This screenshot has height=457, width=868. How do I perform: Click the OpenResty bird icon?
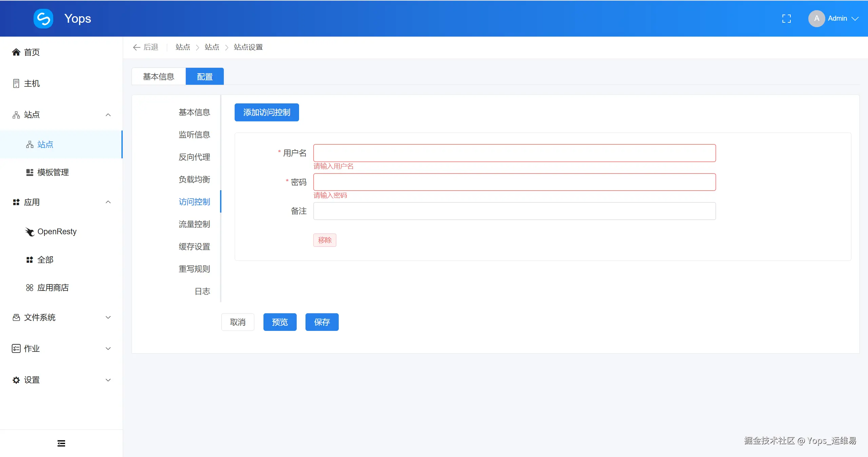click(30, 232)
